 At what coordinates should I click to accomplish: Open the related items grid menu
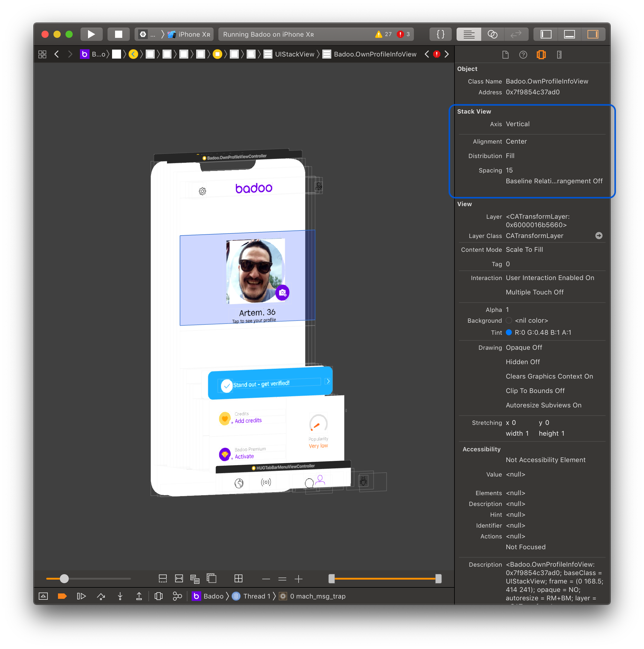point(42,54)
